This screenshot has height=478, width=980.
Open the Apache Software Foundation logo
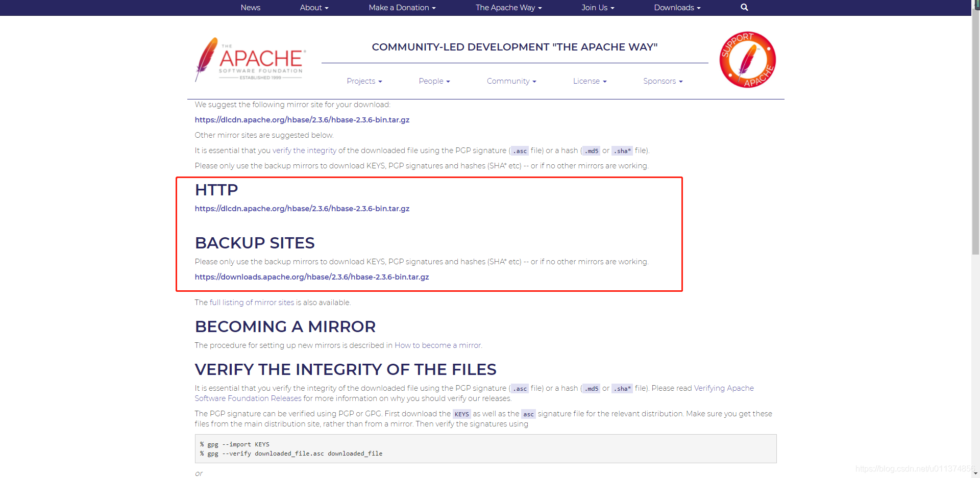pos(251,60)
